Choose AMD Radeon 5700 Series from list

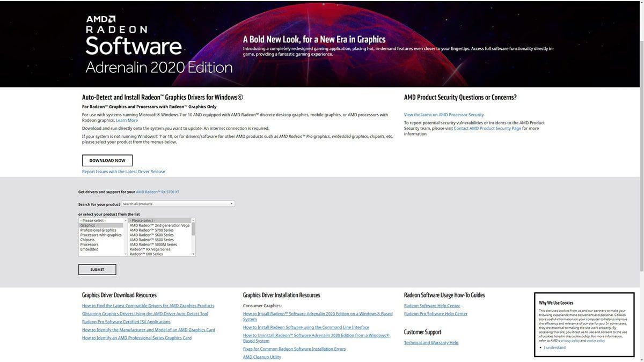(x=152, y=230)
